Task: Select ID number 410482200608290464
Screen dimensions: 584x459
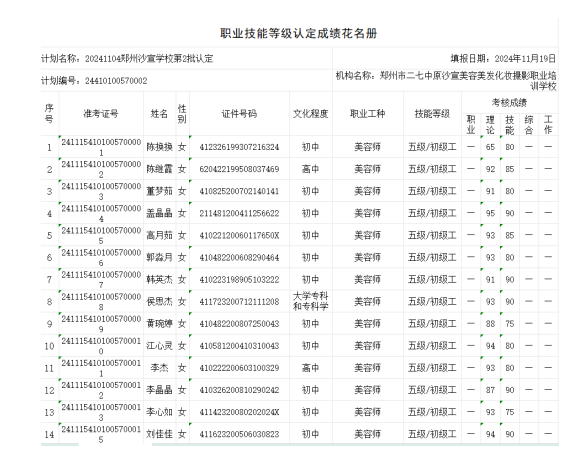Action: click(x=239, y=257)
